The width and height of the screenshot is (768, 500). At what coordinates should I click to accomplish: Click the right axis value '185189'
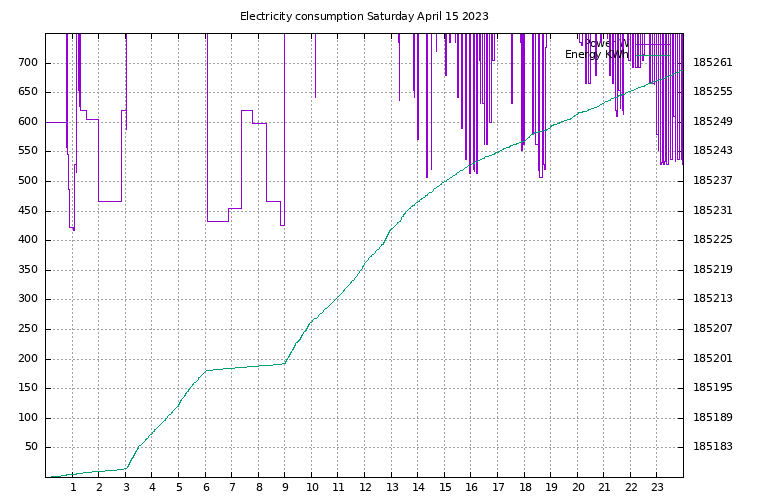[713, 417]
